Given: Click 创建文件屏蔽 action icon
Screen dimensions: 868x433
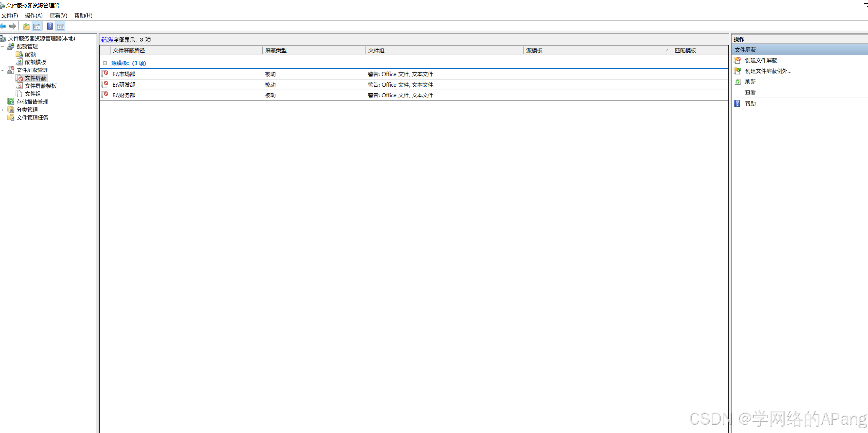Looking at the screenshot, I should (737, 61).
